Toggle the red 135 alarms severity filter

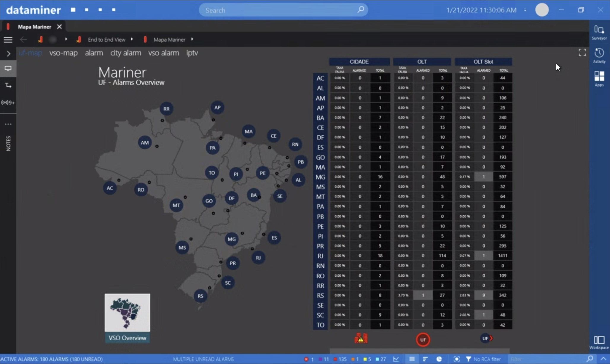(340, 359)
